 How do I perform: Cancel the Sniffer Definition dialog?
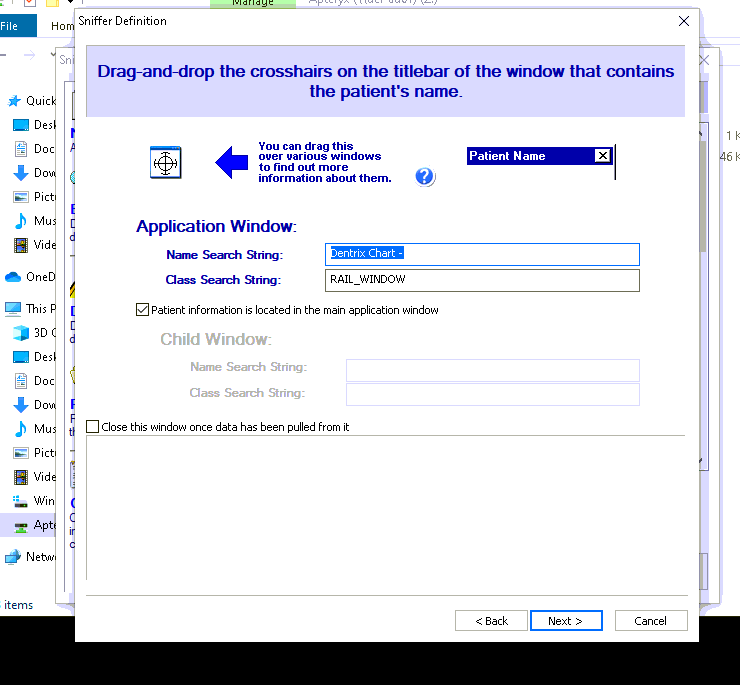click(651, 621)
